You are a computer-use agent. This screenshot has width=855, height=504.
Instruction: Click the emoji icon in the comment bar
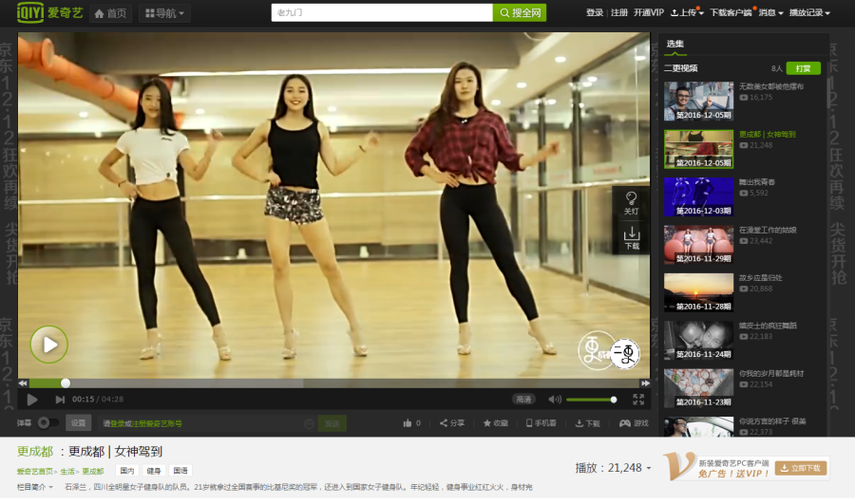[x=309, y=423]
